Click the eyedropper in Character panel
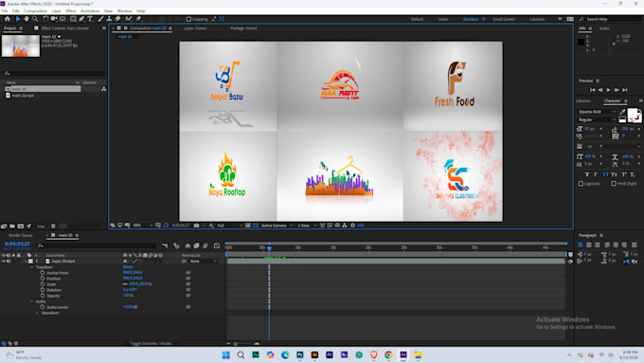The width and height of the screenshot is (644, 363). point(622,112)
